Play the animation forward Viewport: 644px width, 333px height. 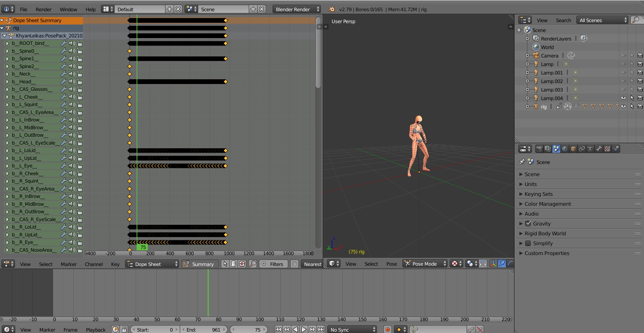[x=304, y=329]
